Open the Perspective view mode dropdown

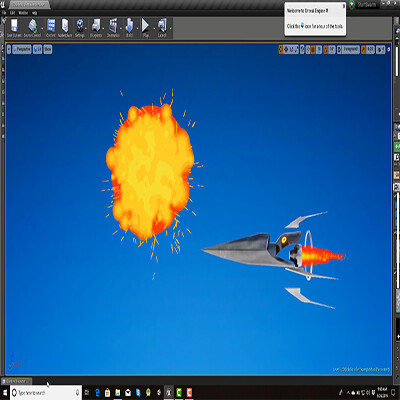pos(22,49)
